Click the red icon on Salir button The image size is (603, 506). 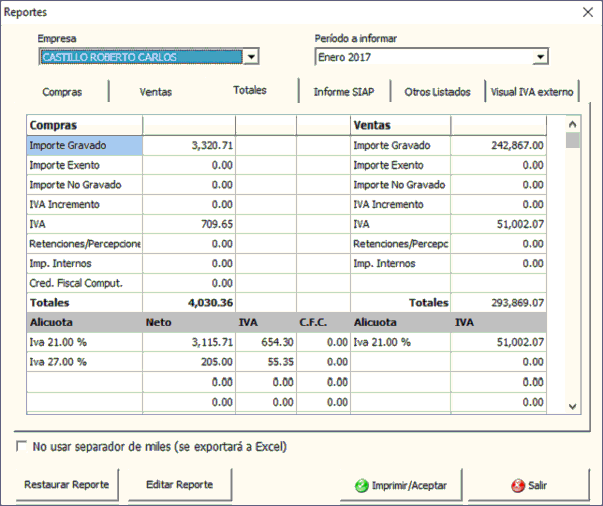pyautogui.click(x=518, y=485)
